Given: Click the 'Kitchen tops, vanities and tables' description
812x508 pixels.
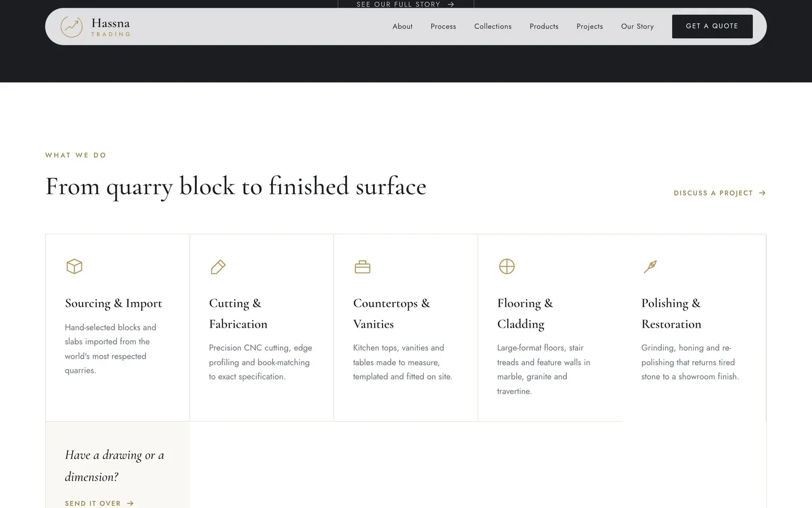Looking at the screenshot, I should [x=402, y=362].
